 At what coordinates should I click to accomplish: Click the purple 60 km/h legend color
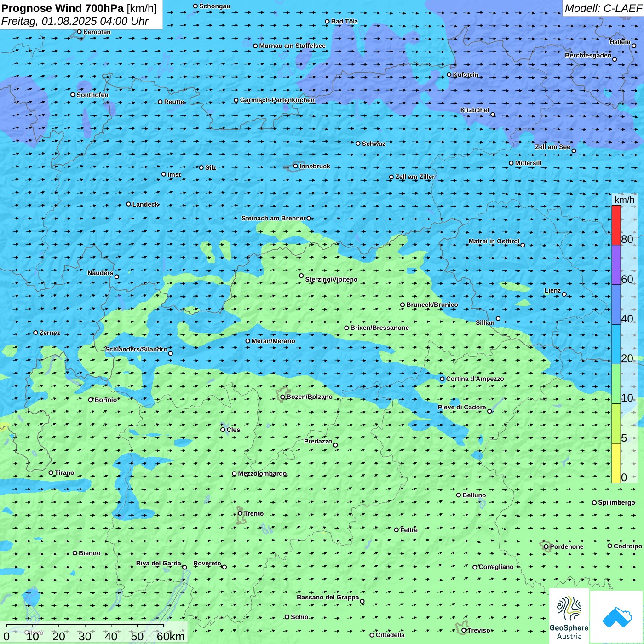(616, 265)
